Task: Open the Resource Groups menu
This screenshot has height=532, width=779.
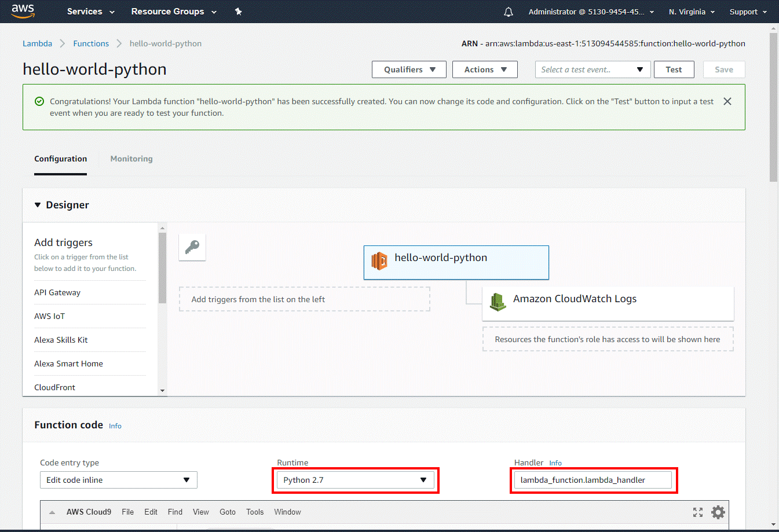Action: click(174, 12)
